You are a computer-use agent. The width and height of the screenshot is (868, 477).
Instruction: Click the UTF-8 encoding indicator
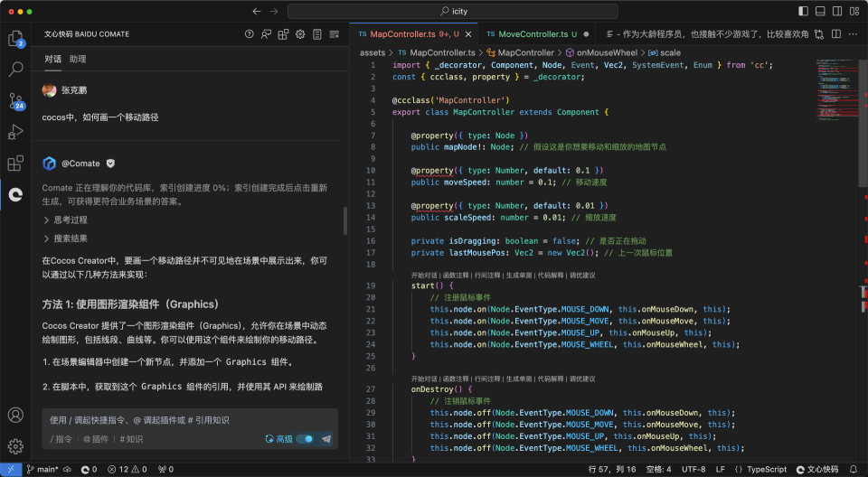tap(693, 469)
